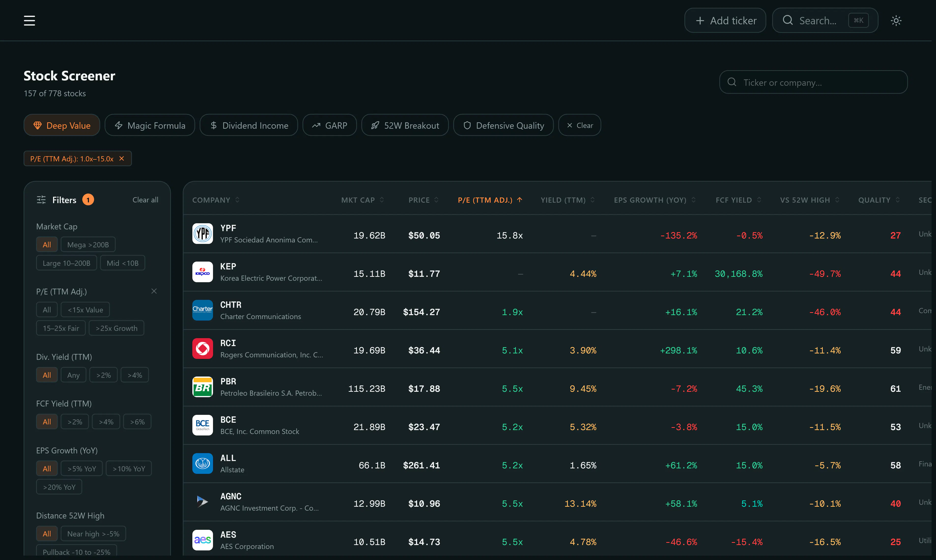This screenshot has height=560, width=936.
Task: Click the AES company logo
Action: 203,540
